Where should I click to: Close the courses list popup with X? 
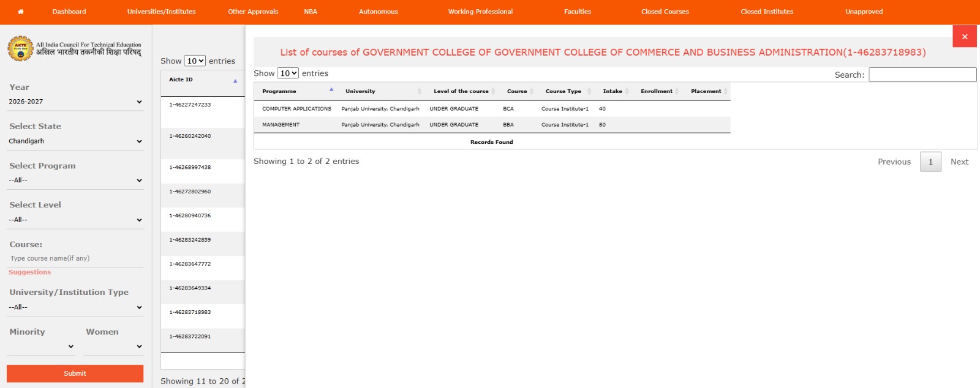coord(965,37)
